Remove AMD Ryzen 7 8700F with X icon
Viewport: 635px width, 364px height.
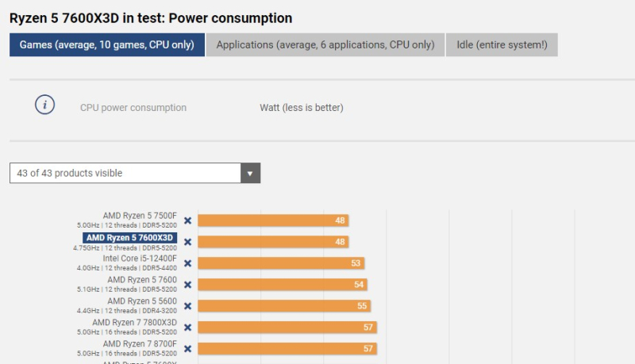187,348
